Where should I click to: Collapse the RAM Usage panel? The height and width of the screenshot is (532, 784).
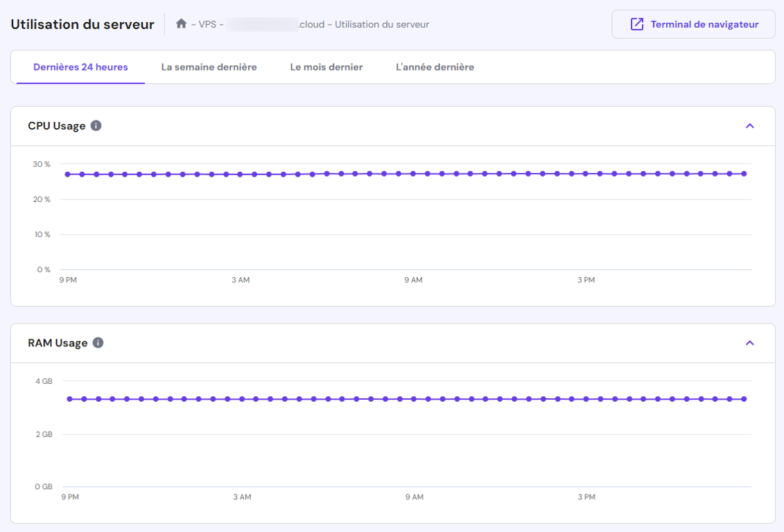click(x=749, y=342)
